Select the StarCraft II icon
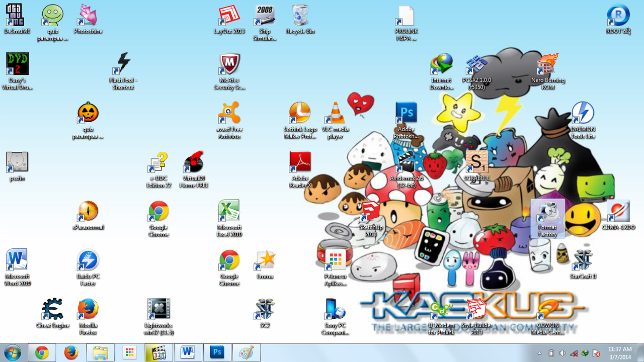The width and height of the screenshot is (644, 362). tap(583, 264)
